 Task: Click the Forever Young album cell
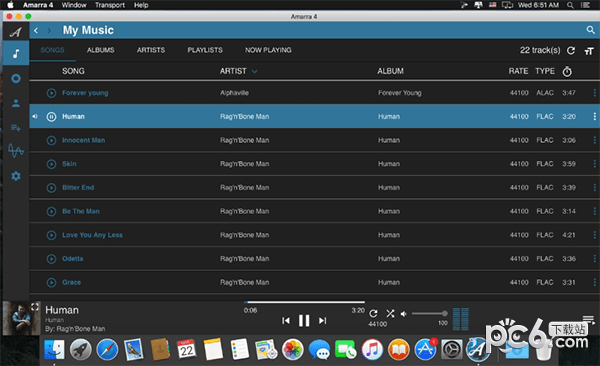tap(399, 93)
